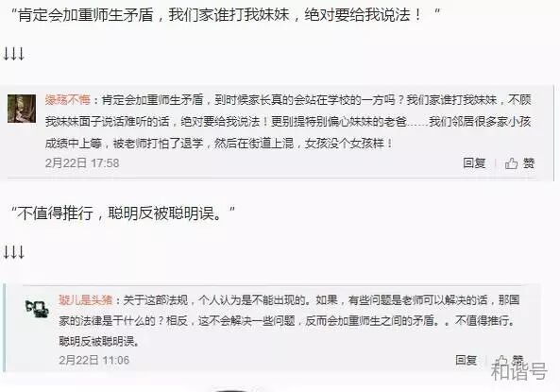Click the first row of down arrows

pos(13,55)
